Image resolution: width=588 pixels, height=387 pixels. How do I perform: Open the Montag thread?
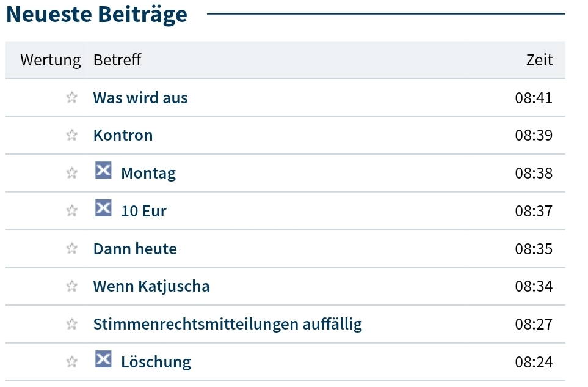[x=148, y=172]
